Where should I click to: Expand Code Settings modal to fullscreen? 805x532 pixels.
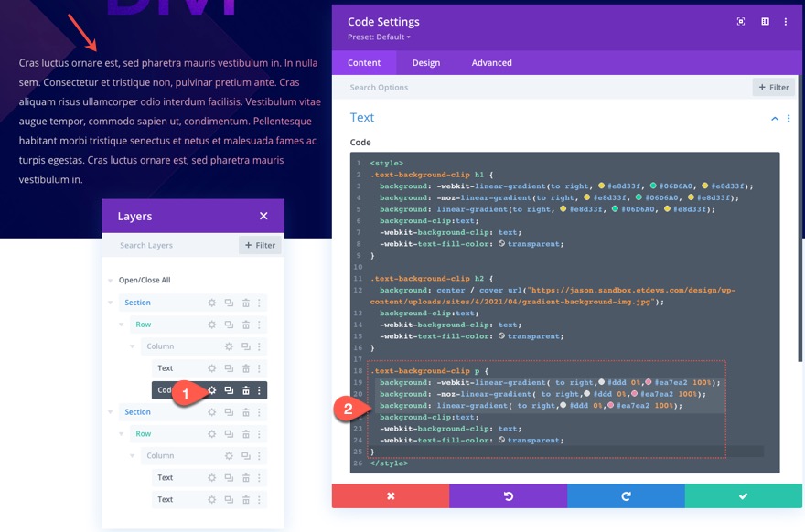point(741,22)
